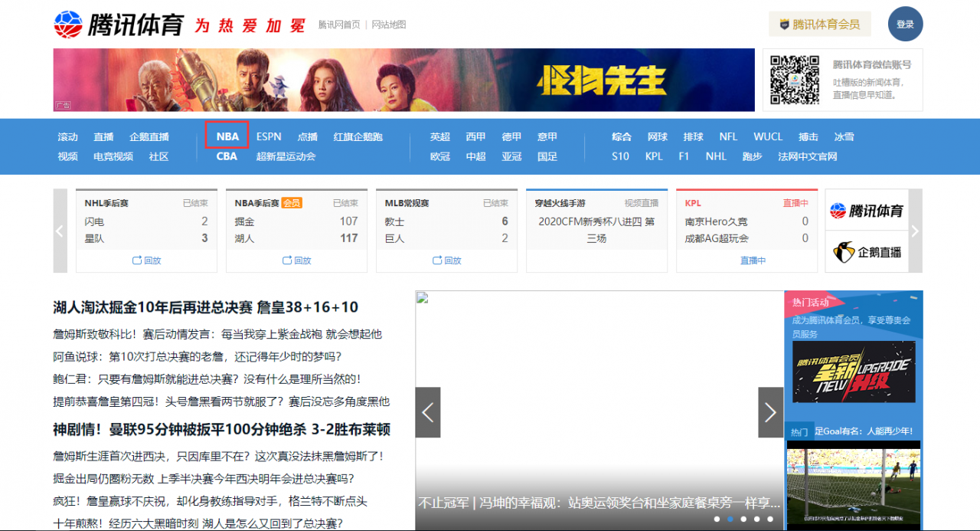Expand the next scores with the right arrow
Image resolution: width=980 pixels, height=531 pixels.
click(916, 231)
